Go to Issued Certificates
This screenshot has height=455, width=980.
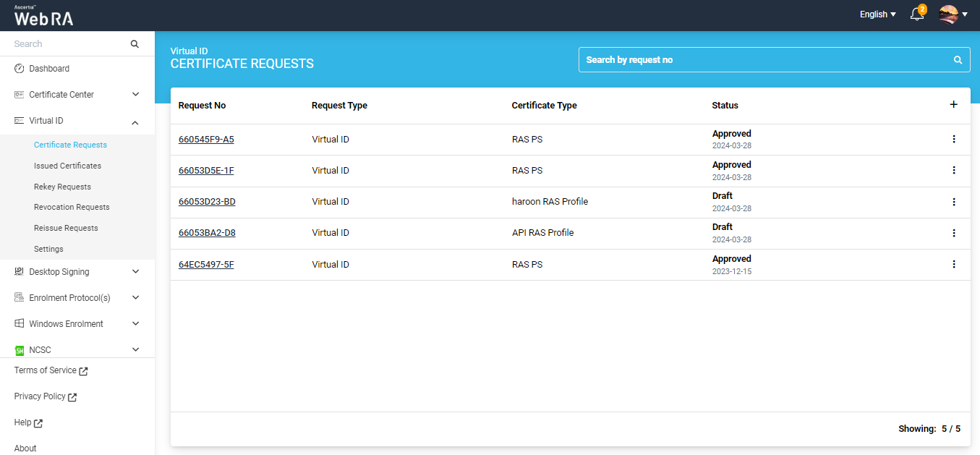pyautogui.click(x=67, y=166)
